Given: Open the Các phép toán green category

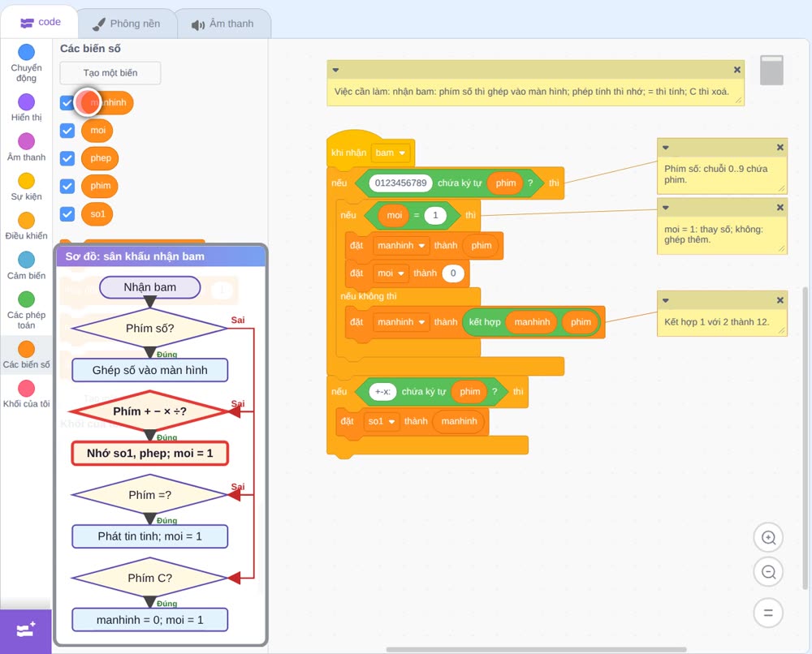Looking at the screenshot, I should [x=26, y=299].
